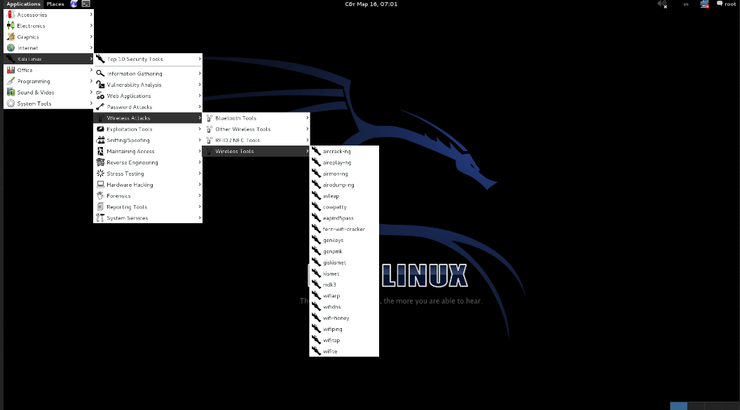This screenshot has width=740, height=410.
Task: Launch aircrack-ng from Wireless Tools list
Action: click(x=336, y=151)
